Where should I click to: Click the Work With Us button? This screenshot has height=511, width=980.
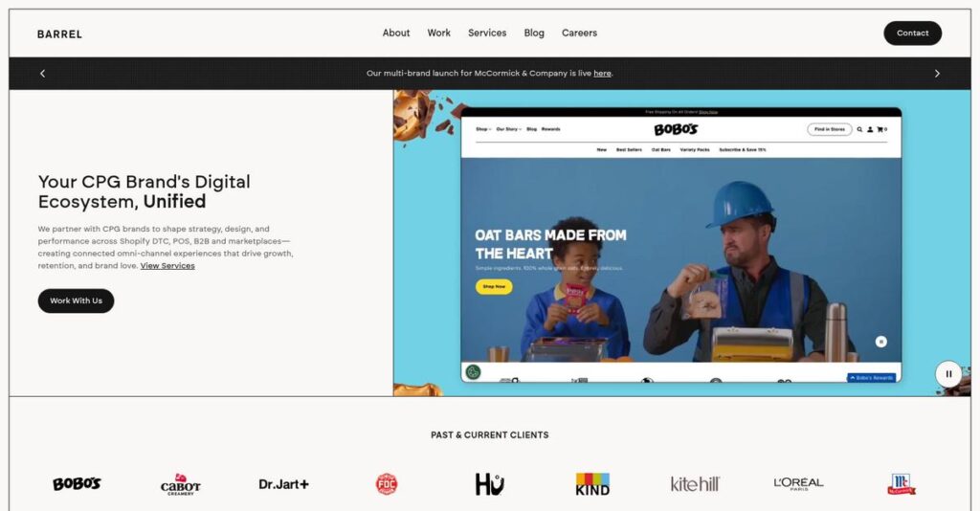[77, 300]
